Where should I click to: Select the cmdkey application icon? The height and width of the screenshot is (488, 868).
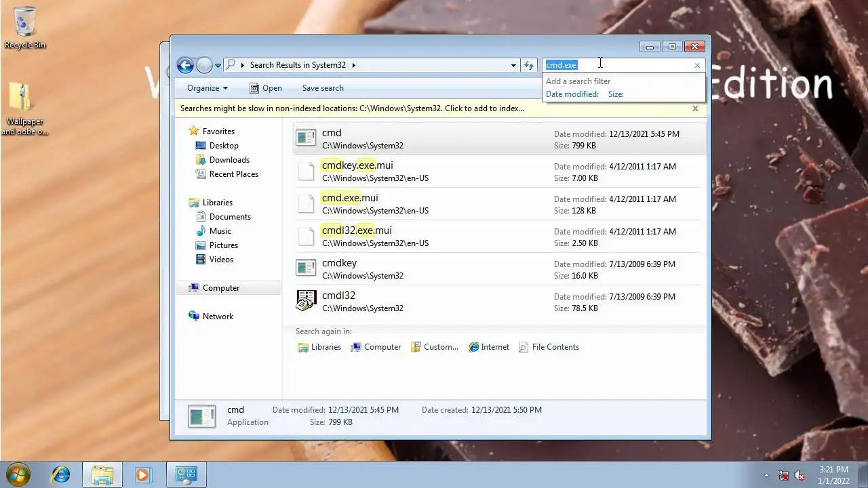(306, 268)
